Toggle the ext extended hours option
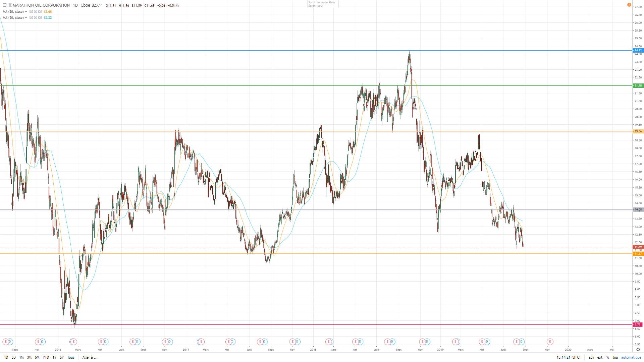This screenshot has height=362, width=644. pyautogui.click(x=600, y=358)
